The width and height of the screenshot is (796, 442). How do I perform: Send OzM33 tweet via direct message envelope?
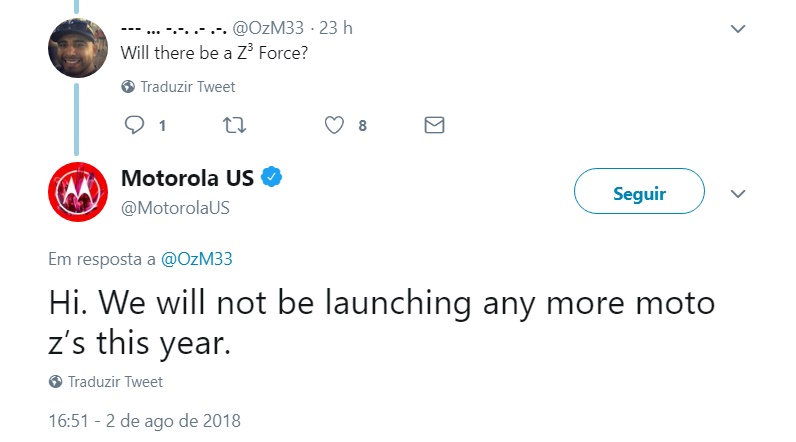(x=434, y=125)
